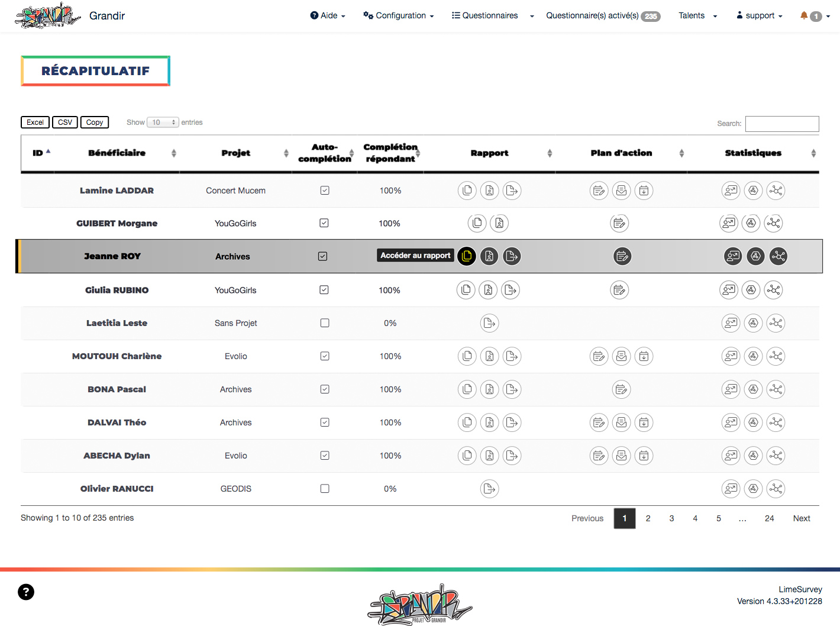840x626 pixels.
Task: Check the auto-complétion box for Laetitia Leste
Action: (x=325, y=323)
